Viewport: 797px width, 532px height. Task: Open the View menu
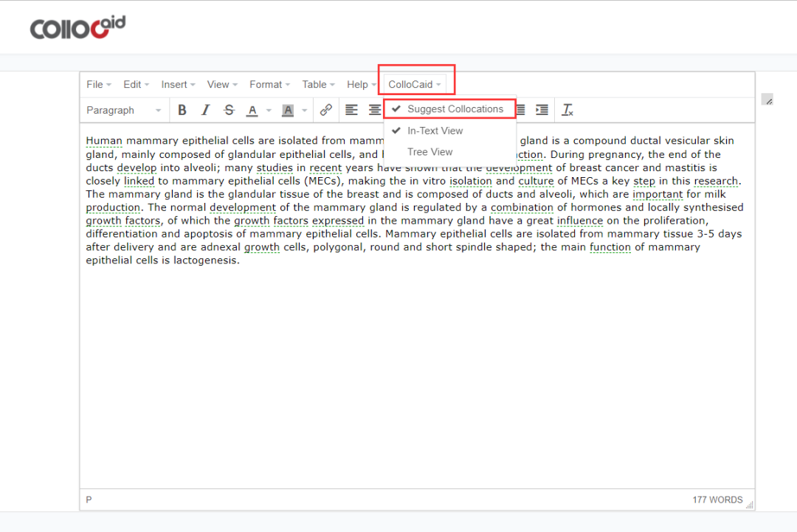(222, 84)
